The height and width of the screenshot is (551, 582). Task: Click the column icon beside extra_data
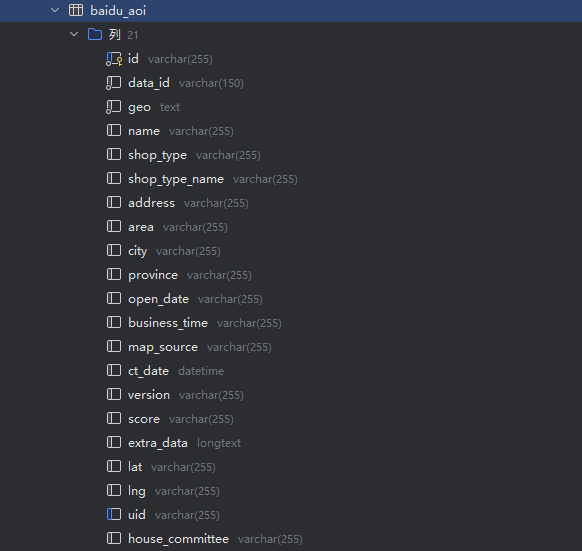(114, 443)
